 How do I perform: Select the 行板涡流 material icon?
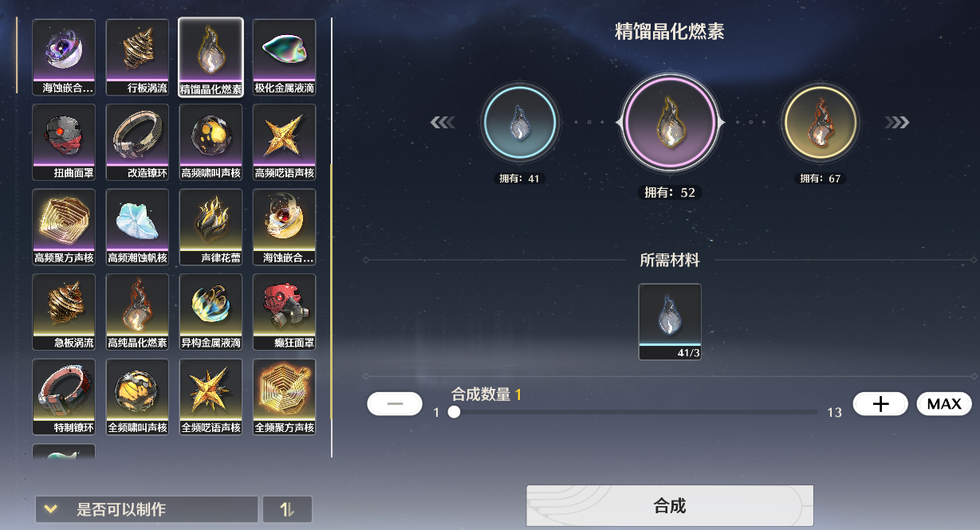coord(137,57)
